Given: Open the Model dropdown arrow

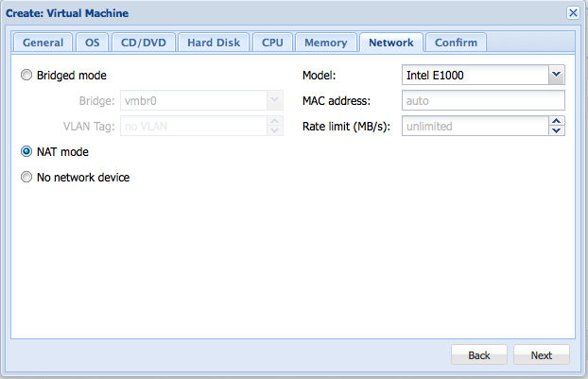Looking at the screenshot, I should [557, 75].
